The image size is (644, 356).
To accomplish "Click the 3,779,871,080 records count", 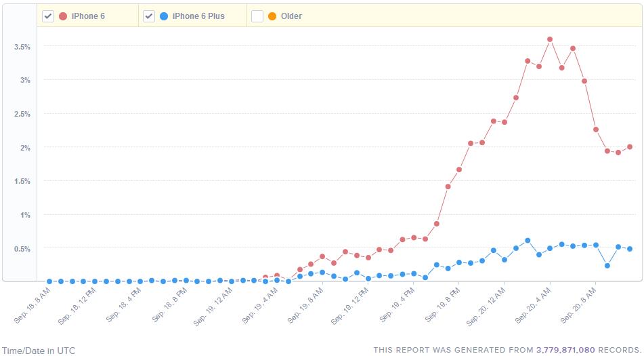I will point(565,350).
